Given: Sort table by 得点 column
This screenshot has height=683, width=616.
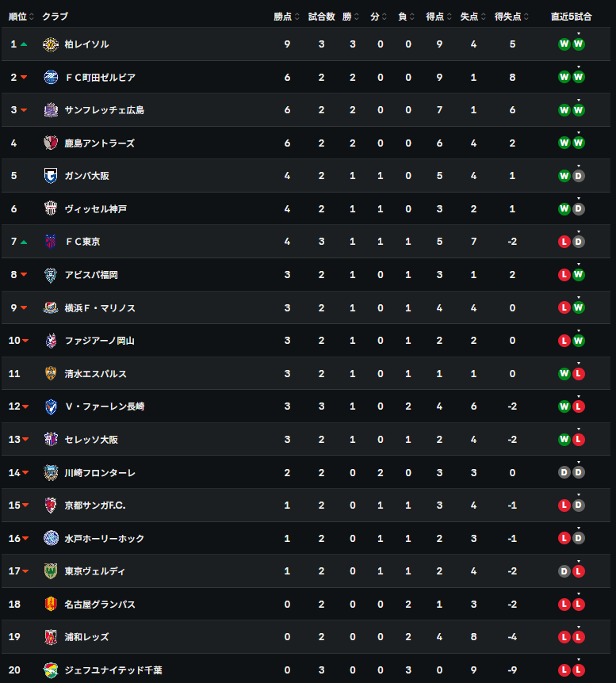Looking at the screenshot, I should [438, 17].
